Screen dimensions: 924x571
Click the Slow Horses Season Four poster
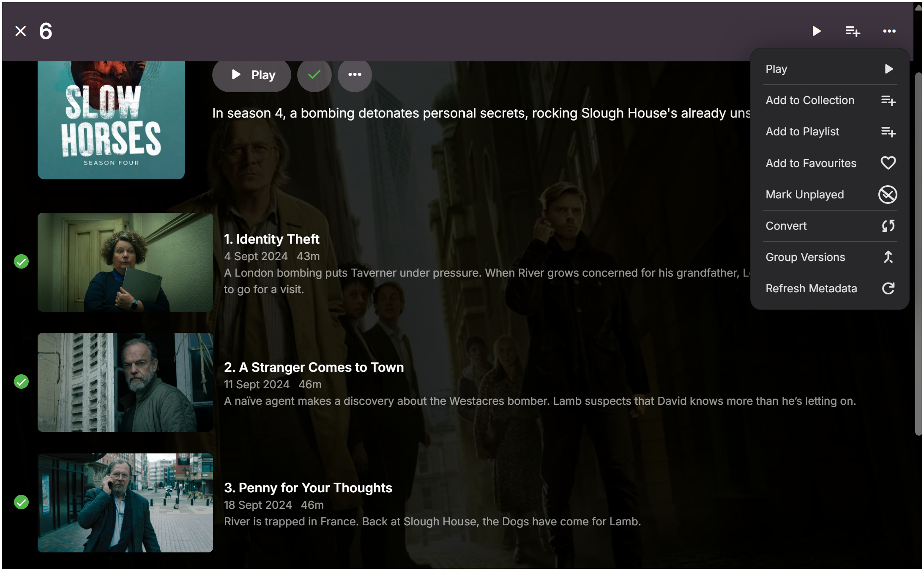click(111, 120)
